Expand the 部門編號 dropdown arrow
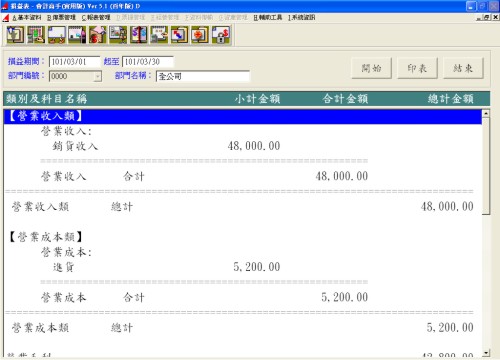Viewport: 500px width, 360px height. [x=97, y=76]
